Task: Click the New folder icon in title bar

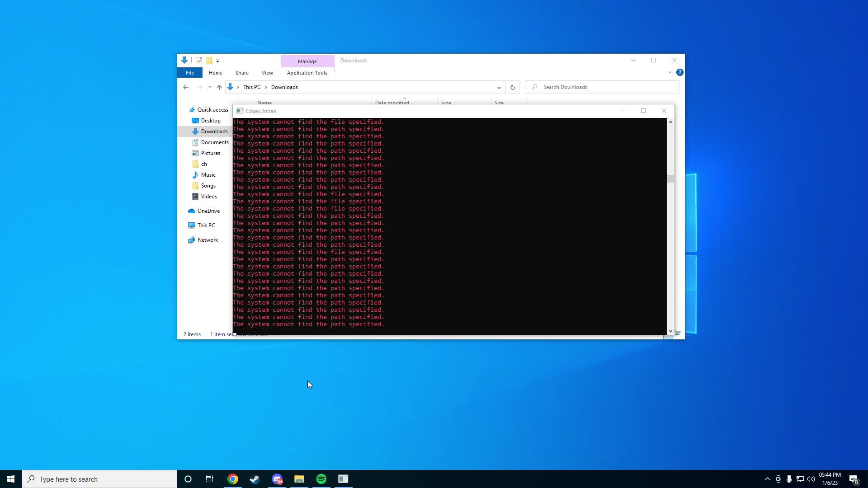Action: (209, 61)
